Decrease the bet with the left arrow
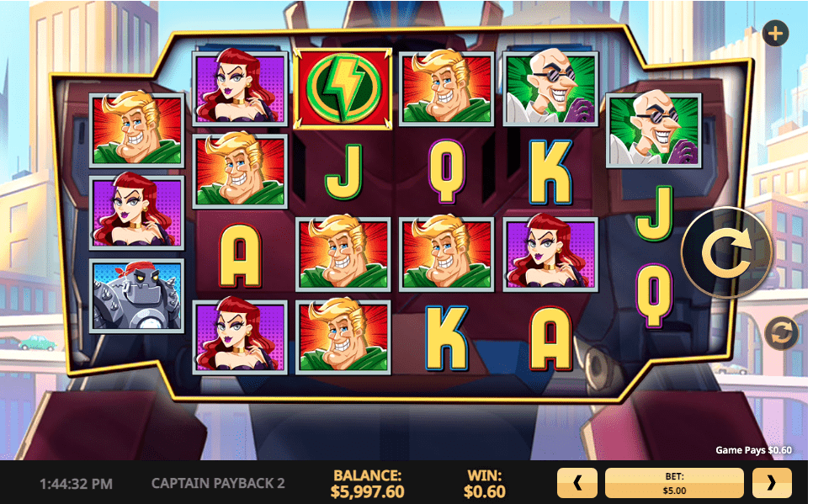The image size is (813, 504). tap(577, 483)
